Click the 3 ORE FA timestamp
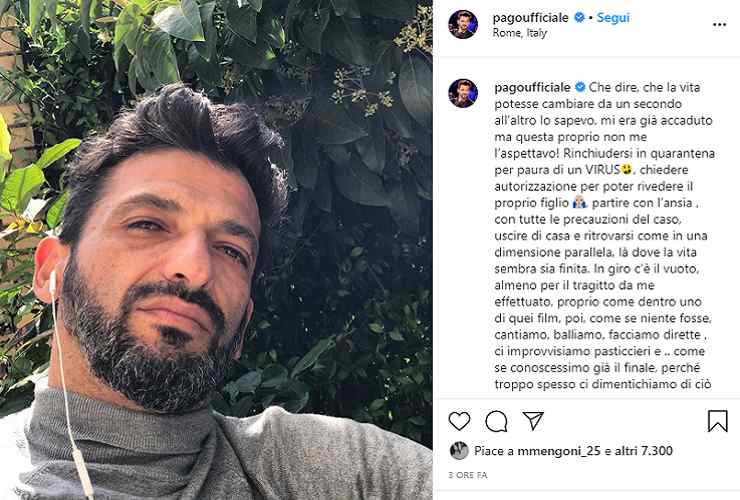Image resolution: width=740 pixels, height=500 pixels. coord(467,475)
